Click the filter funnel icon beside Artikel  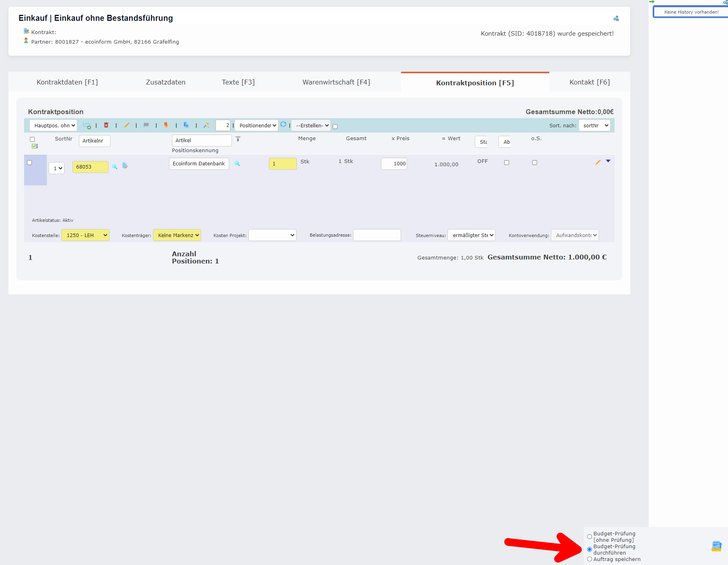pos(238,139)
